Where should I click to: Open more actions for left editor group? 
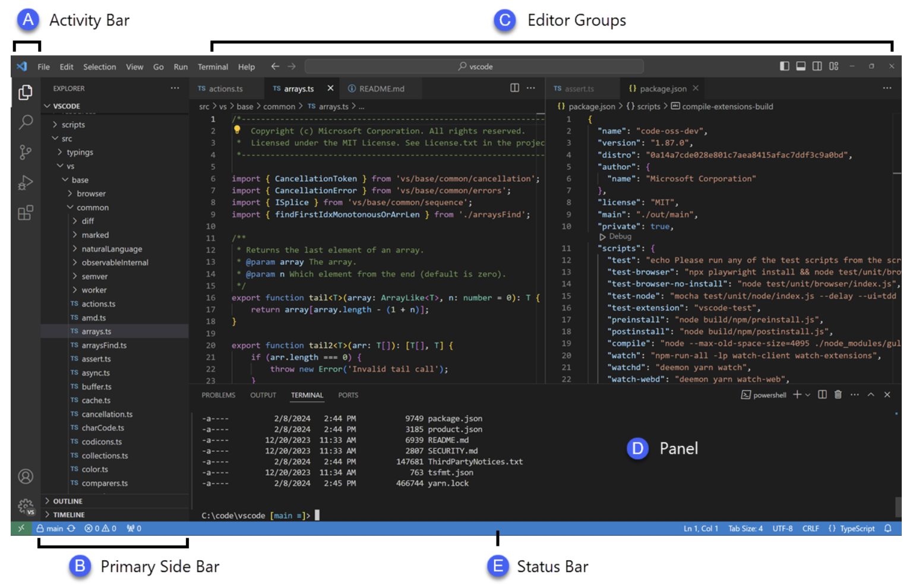tap(531, 88)
